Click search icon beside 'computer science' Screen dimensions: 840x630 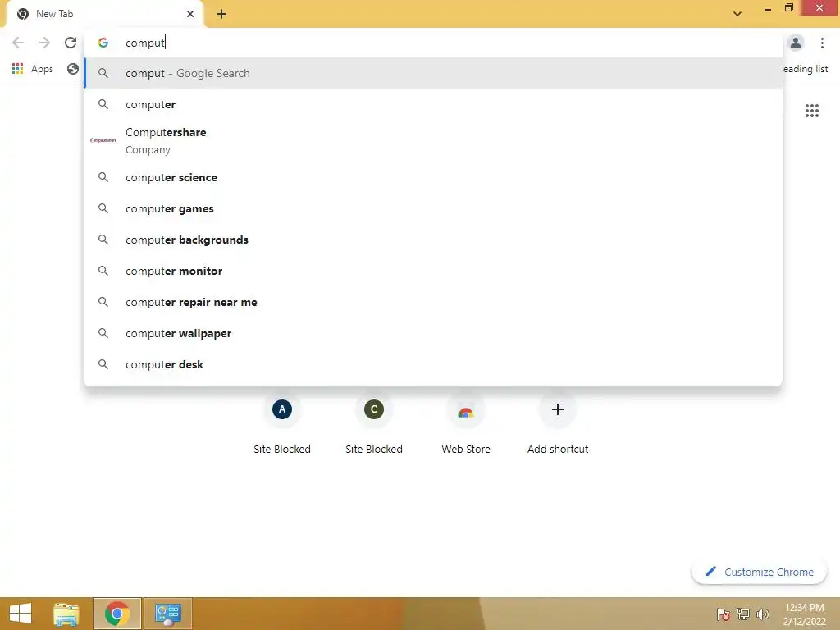103,177
